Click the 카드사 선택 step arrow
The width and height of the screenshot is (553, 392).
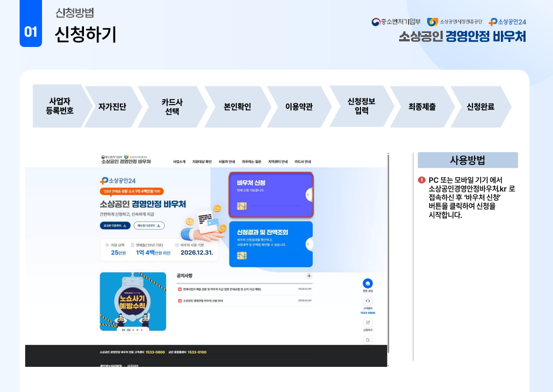coord(172,107)
